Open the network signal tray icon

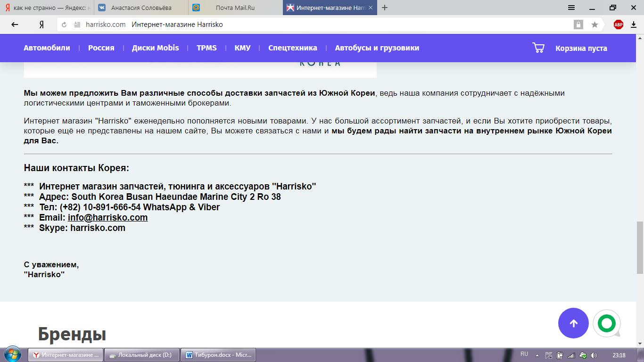[x=571, y=355]
